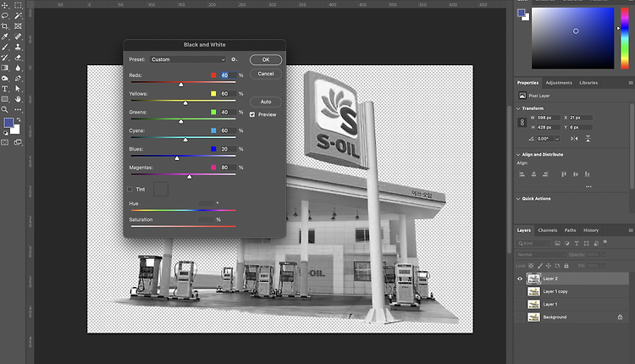This screenshot has width=635, height=364.
Task: Select the Lasso tool
Action: 5,16
